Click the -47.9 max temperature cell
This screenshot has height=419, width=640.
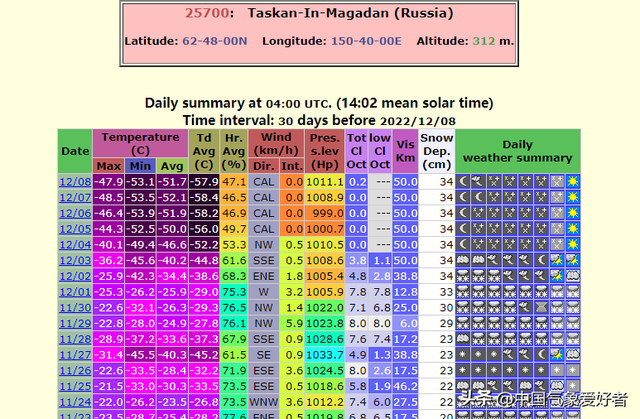[109, 182]
